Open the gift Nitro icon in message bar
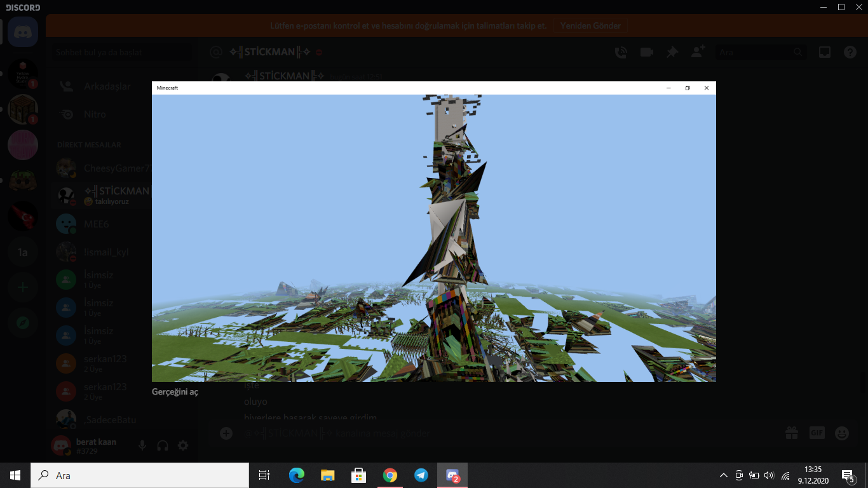Viewport: 868px width, 488px height. coord(791,433)
